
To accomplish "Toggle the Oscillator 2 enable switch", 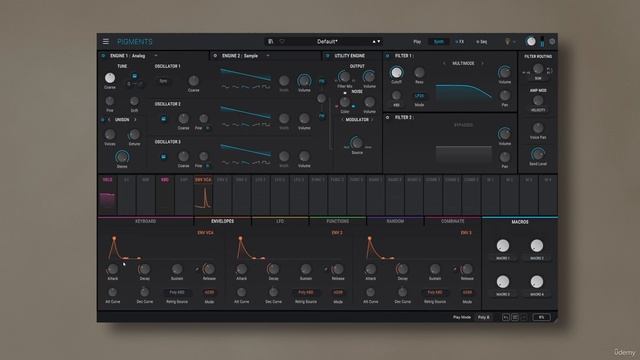I will click(163, 119).
